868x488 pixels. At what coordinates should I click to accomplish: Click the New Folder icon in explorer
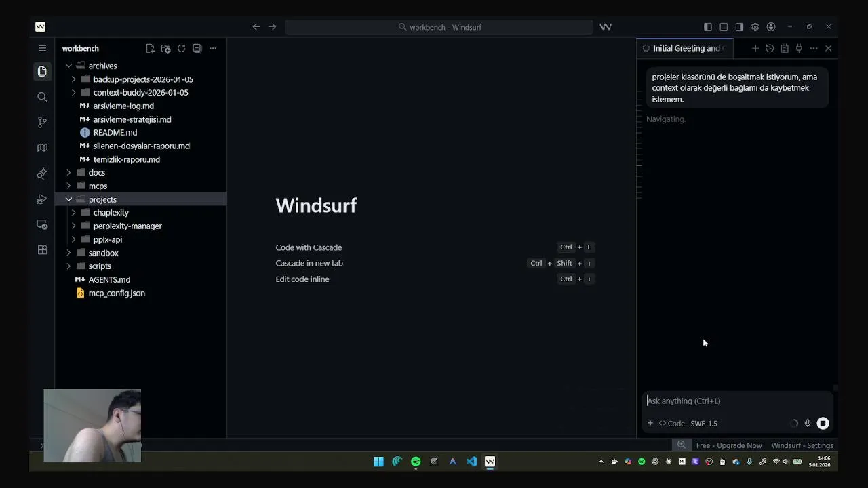click(165, 48)
